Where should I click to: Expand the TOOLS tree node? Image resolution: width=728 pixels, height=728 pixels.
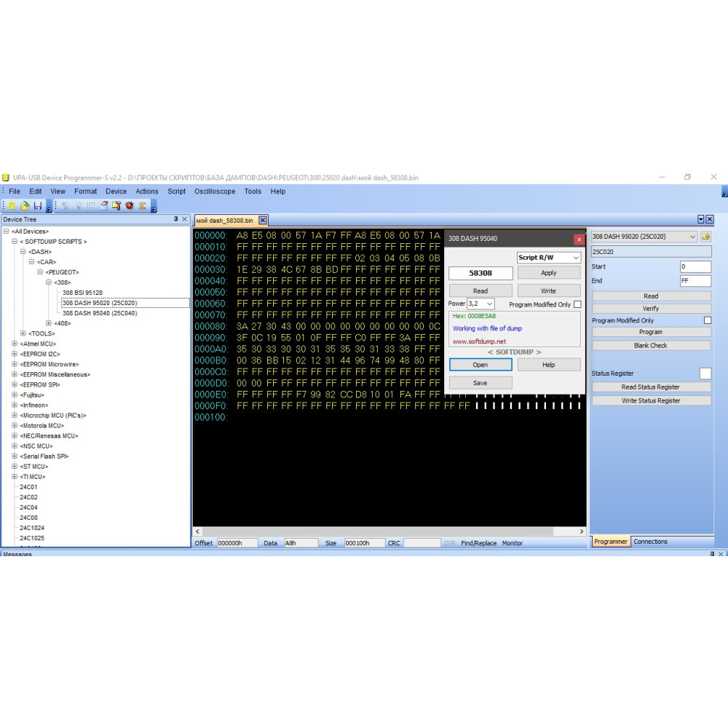23,333
